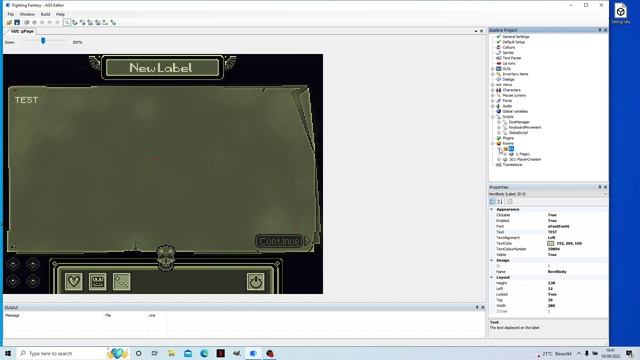Screen dimensions: 640x360
Task: Open the object selector dropdown in Properties
Action: pos(605,194)
